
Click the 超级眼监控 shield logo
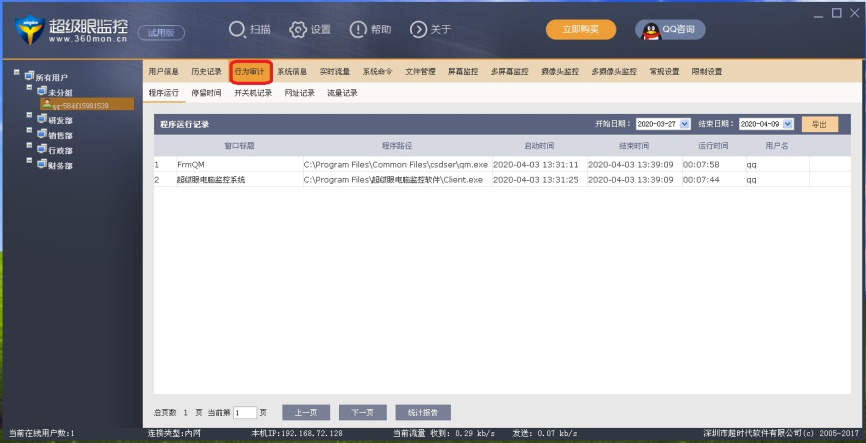tap(29, 30)
